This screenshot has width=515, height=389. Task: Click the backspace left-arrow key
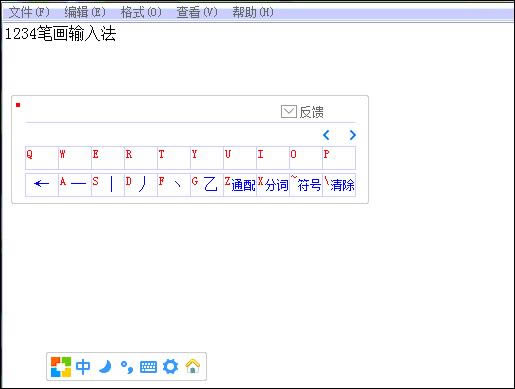(x=42, y=185)
